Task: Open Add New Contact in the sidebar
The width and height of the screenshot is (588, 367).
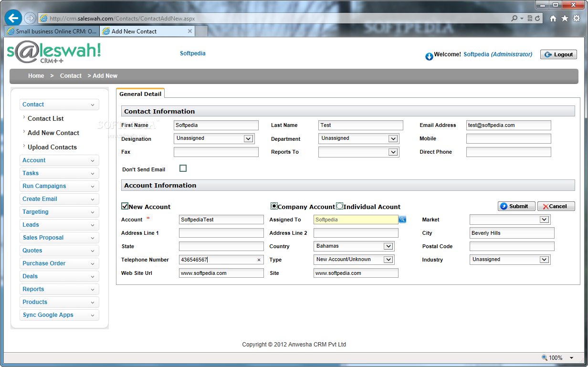Action: coord(53,133)
